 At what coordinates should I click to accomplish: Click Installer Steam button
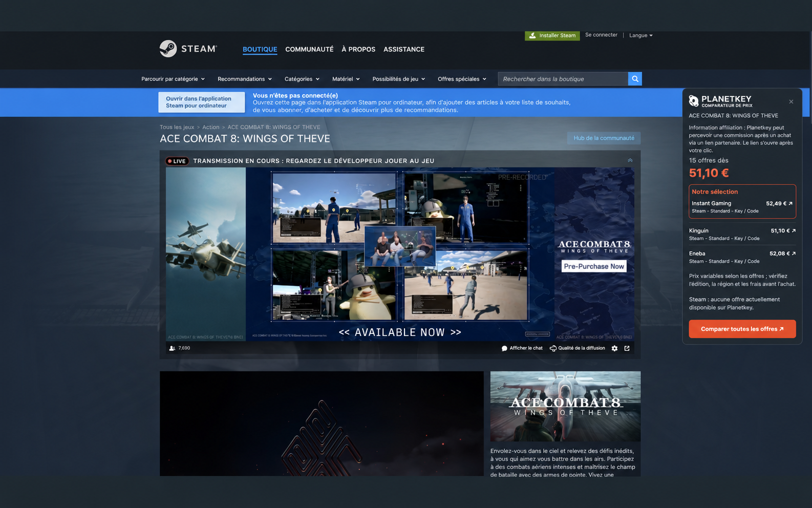(552, 35)
